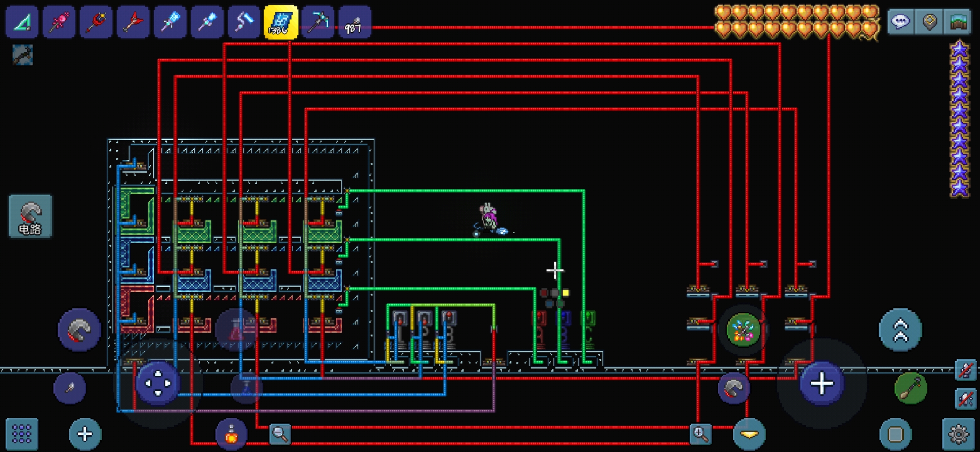Screen dimensions: 980x452
Task: Tap the small buff icon under the hotbar
Action: [22, 55]
